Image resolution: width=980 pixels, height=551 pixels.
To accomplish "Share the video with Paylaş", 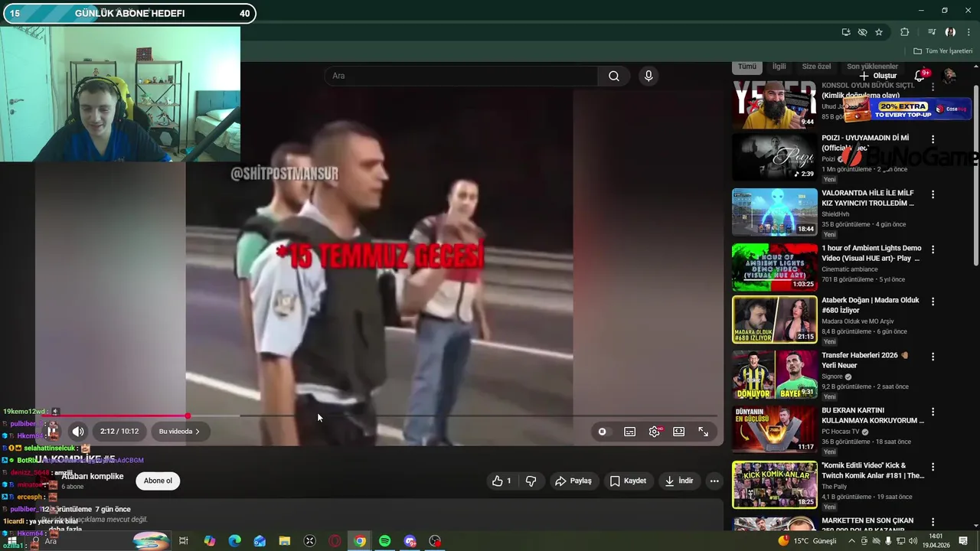I will tap(573, 481).
